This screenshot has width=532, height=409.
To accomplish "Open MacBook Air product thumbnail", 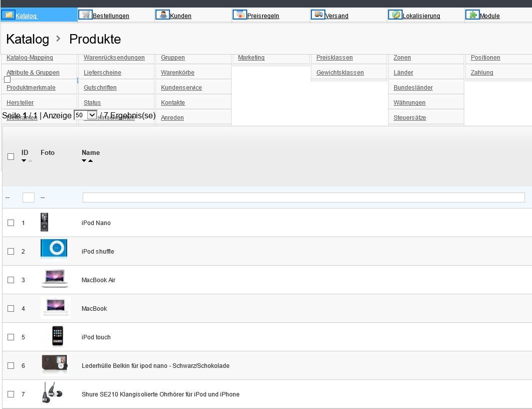I will coord(55,279).
